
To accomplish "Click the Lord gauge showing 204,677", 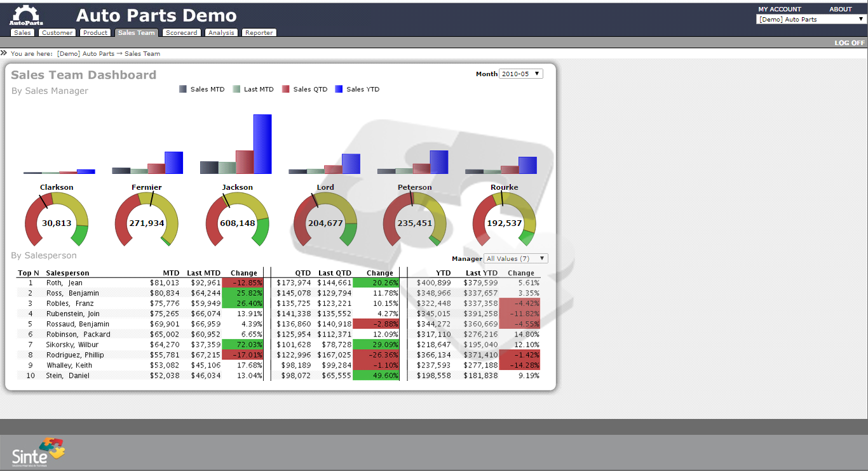I will 325,220.
